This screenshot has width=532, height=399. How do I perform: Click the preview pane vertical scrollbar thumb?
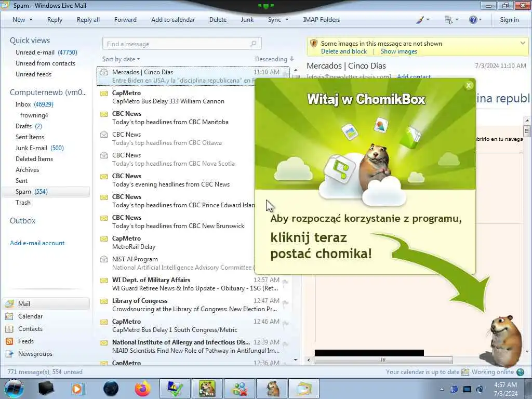click(x=527, y=130)
